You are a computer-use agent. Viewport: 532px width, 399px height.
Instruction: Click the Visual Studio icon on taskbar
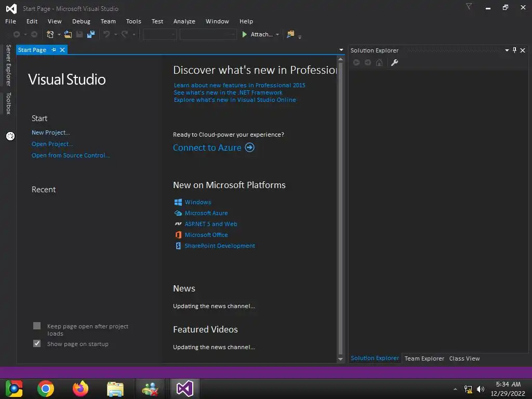tap(185, 389)
